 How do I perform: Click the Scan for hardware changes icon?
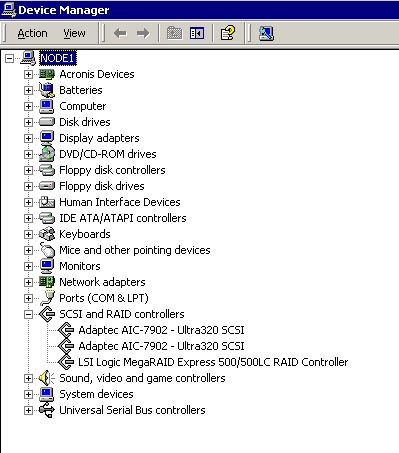(x=266, y=33)
